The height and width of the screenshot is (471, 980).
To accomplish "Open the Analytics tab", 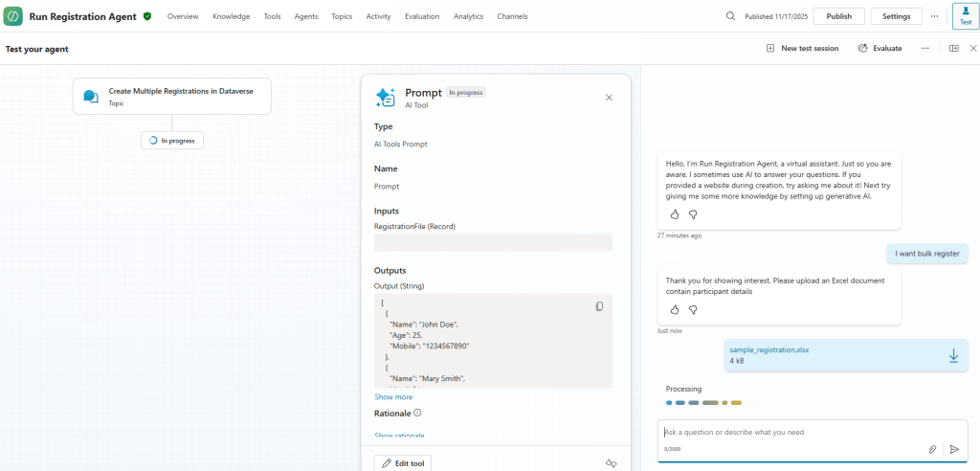I will 468,16.
